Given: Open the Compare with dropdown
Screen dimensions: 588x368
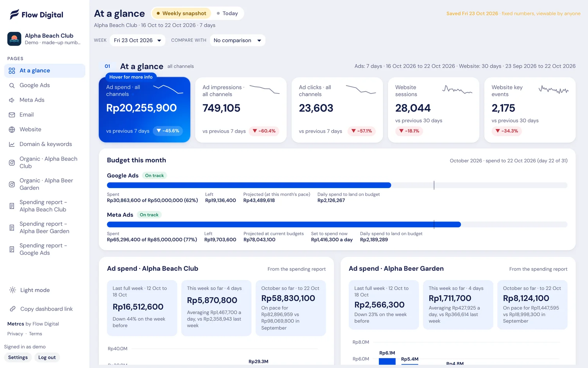Looking at the screenshot, I should point(237,40).
